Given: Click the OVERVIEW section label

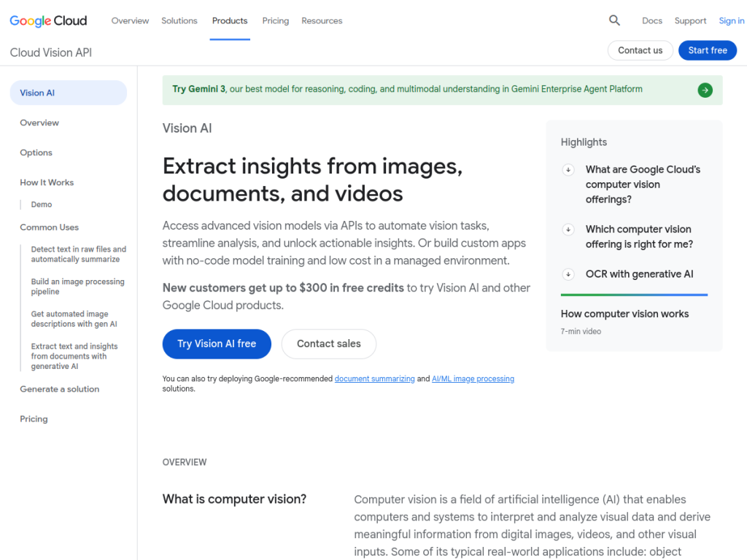Looking at the screenshot, I should pos(185,462).
